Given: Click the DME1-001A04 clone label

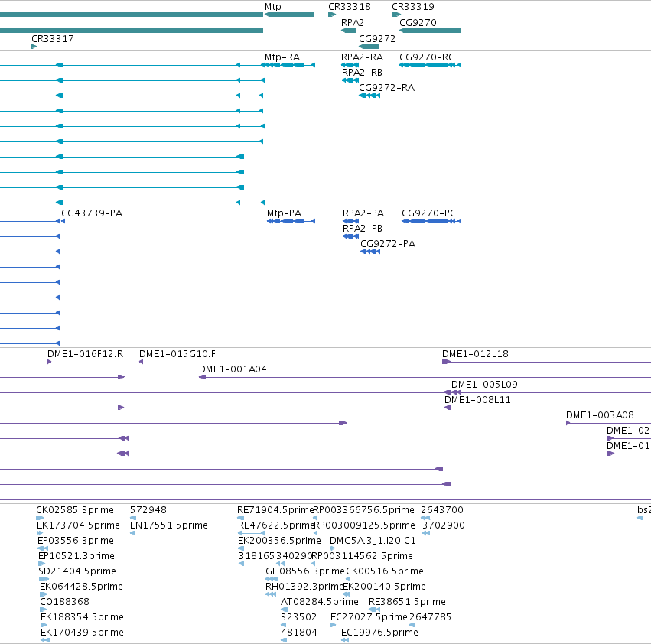Looking at the screenshot, I should [x=233, y=369].
